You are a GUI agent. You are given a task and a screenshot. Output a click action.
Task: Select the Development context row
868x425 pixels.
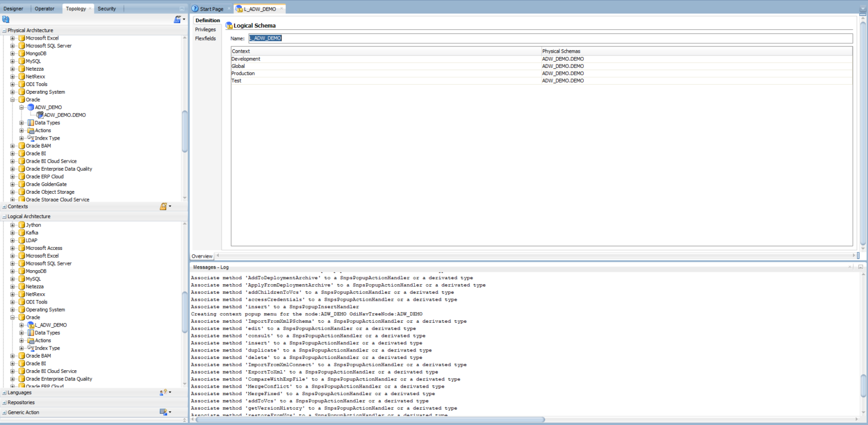pos(541,59)
